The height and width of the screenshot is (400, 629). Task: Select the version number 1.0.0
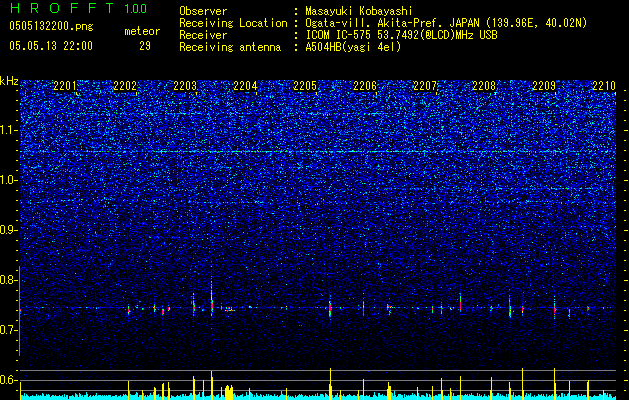(135, 8)
